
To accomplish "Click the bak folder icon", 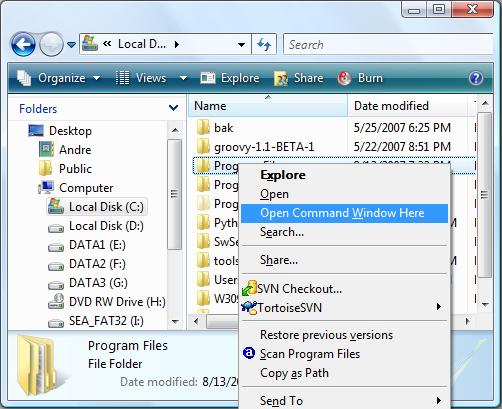I will pos(203,127).
